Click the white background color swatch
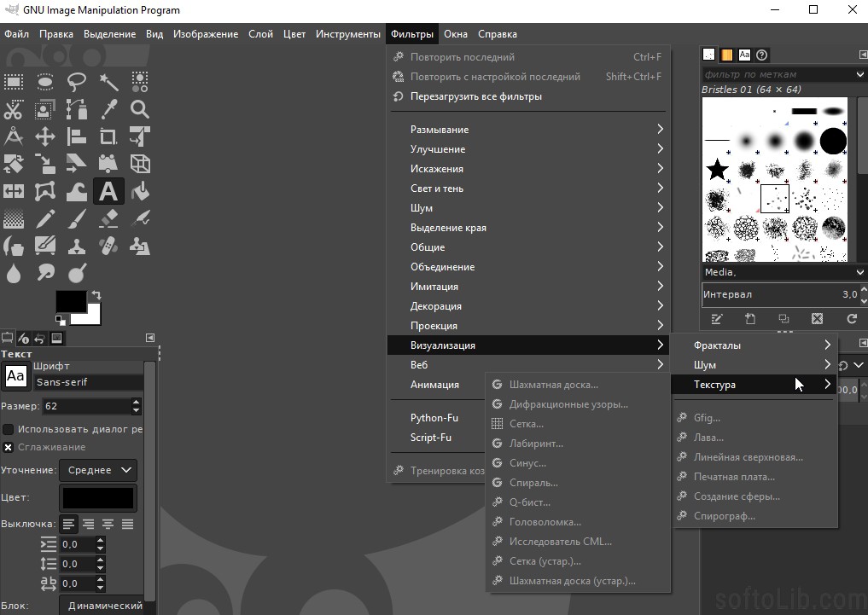Image resolution: width=868 pixels, height=615 pixels. (92, 318)
